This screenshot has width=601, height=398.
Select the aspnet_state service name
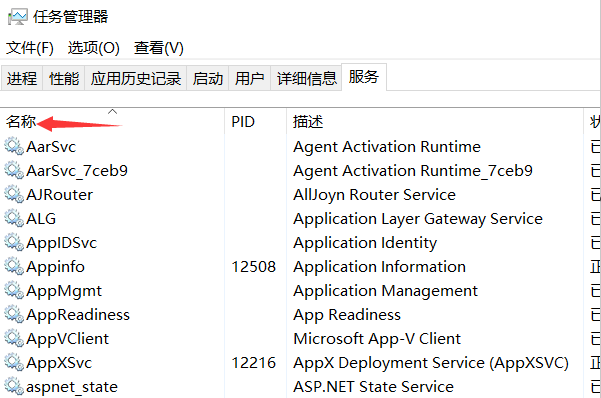[x=72, y=387]
